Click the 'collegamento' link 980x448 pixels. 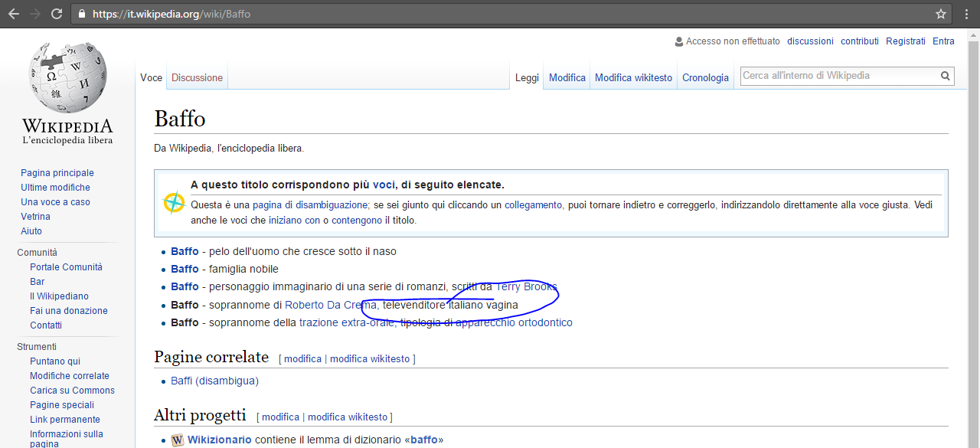[x=533, y=205]
